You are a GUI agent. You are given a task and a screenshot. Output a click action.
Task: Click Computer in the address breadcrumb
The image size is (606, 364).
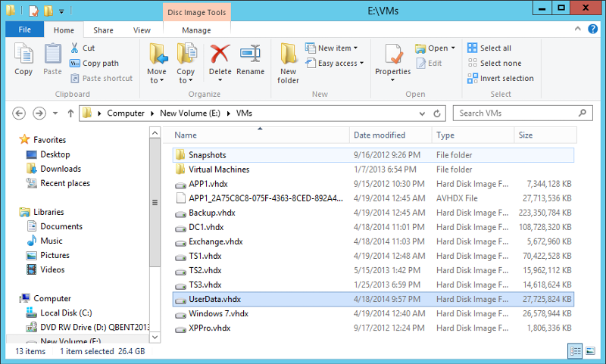[126, 113]
